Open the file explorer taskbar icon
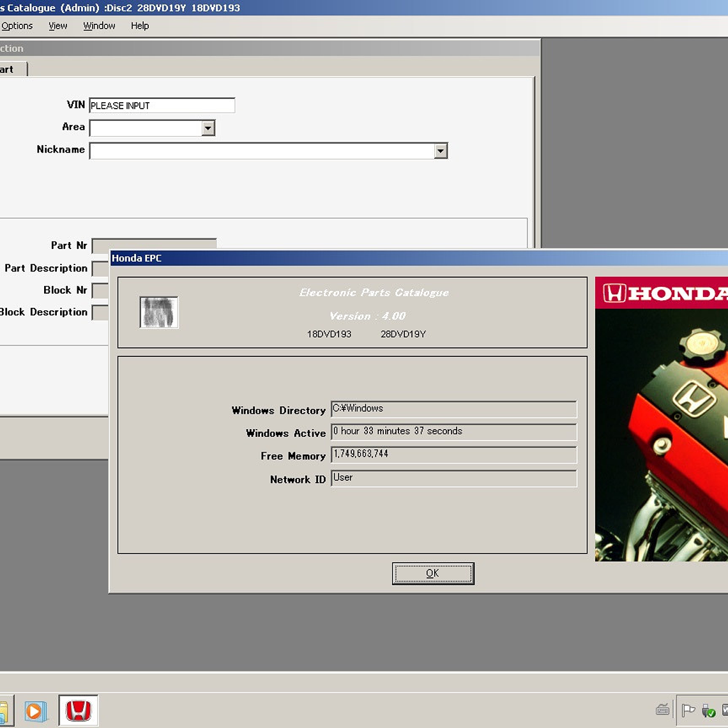Viewport: 728px width, 728px height. (x=3, y=711)
